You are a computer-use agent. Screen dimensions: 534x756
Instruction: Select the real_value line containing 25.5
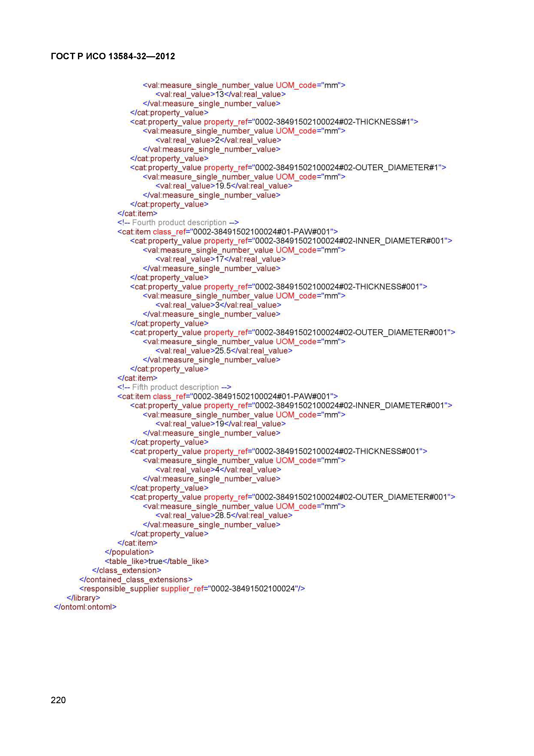point(224,351)
